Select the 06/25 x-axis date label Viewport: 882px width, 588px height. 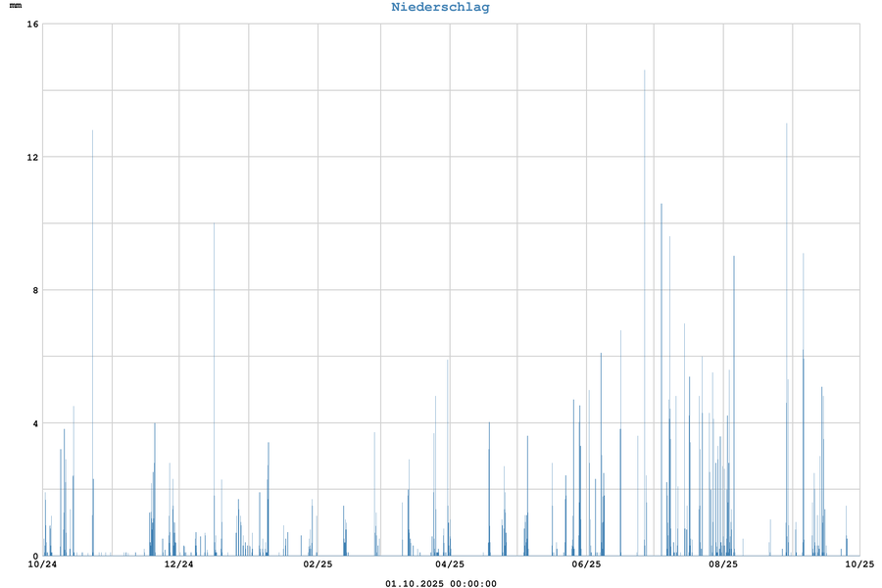[x=586, y=564]
